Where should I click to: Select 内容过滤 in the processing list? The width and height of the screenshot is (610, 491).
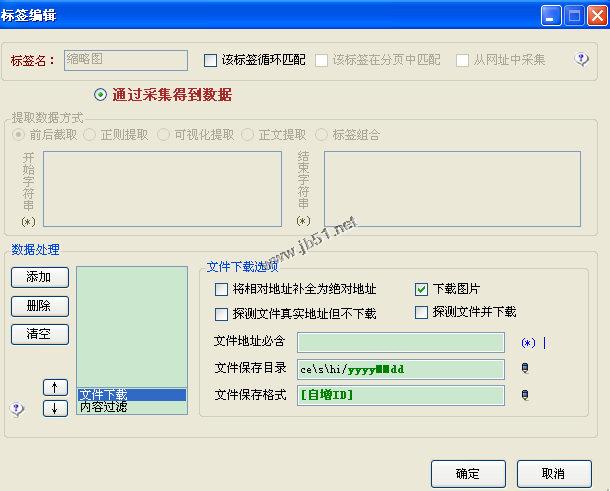coord(132,407)
